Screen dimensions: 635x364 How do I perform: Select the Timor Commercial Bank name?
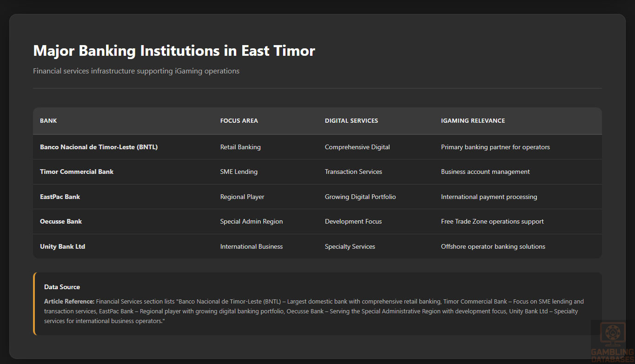click(77, 172)
